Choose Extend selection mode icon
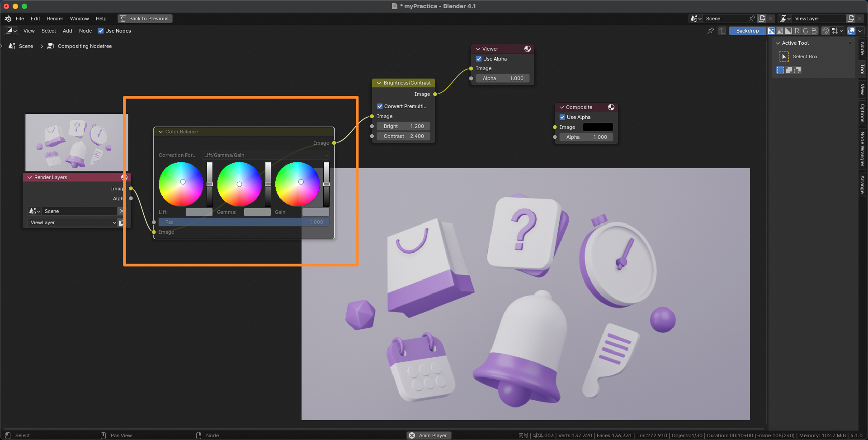The height and width of the screenshot is (440, 868). point(789,70)
